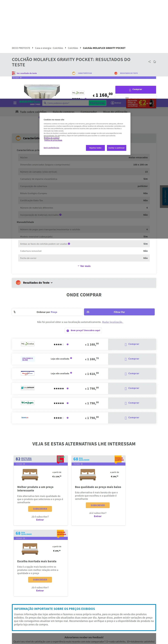
Task: Click the help icon next to Neocasa rating
Action: click(67, 344)
